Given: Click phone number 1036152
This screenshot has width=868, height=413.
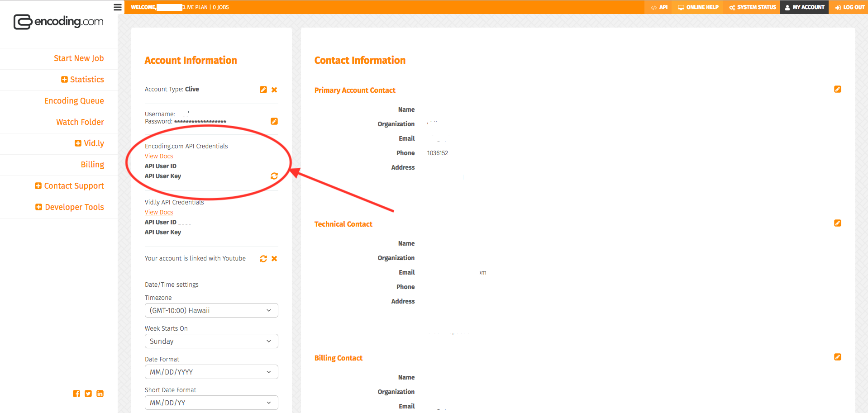Looking at the screenshot, I should (x=438, y=153).
